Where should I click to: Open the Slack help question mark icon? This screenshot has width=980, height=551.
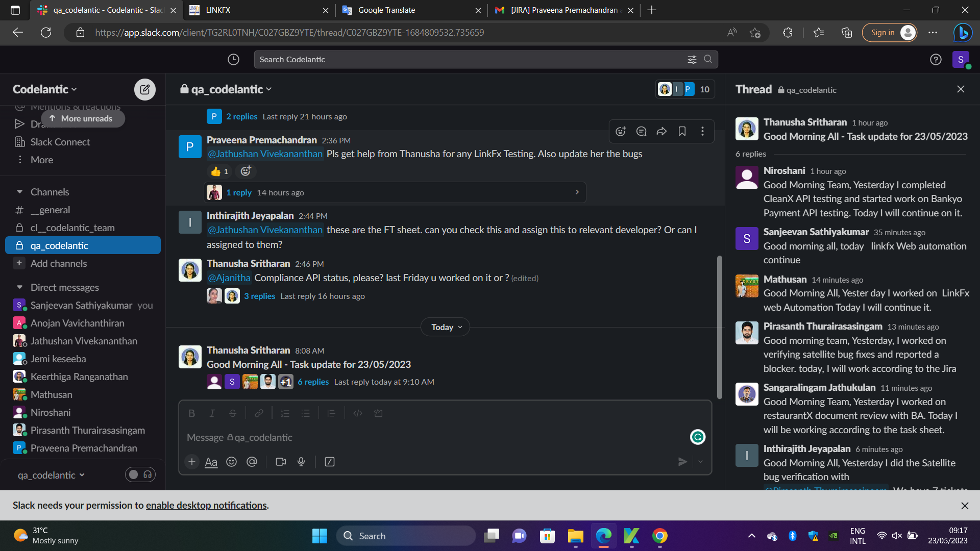(x=935, y=60)
